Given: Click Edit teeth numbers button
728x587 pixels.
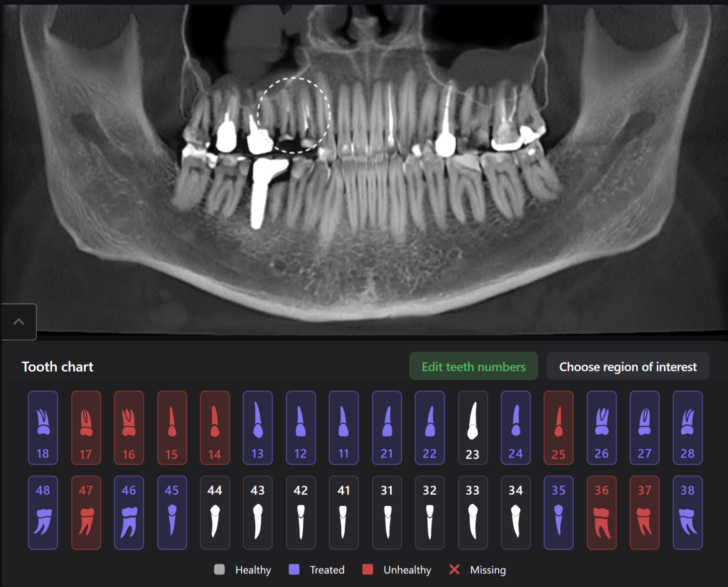Looking at the screenshot, I should pos(473,367).
